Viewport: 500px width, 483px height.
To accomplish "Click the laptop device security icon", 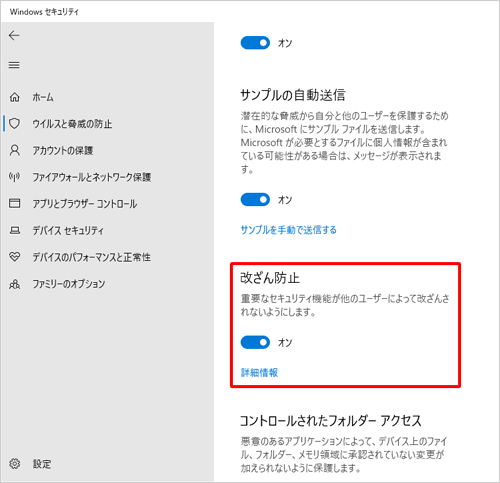I will pyautogui.click(x=14, y=230).
